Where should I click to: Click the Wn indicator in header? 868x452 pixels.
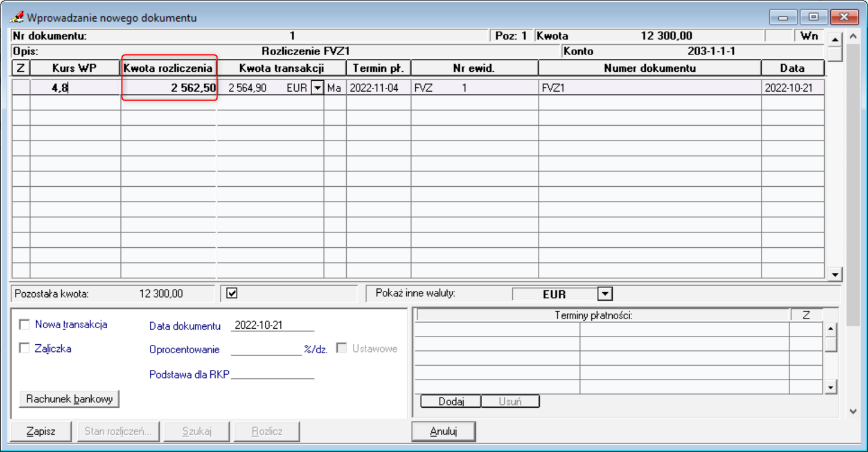[x=809, y=36]
